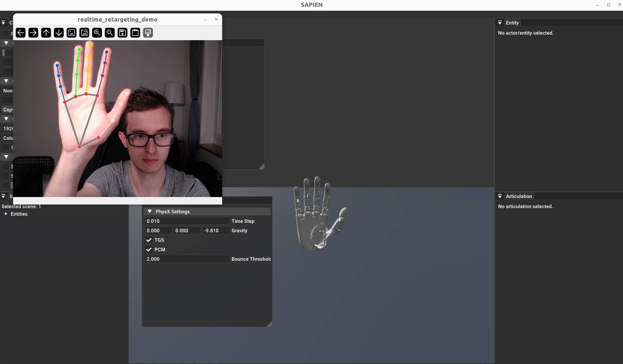Expand the Entities tree item

pyautogui.click(x=6, y=214)
